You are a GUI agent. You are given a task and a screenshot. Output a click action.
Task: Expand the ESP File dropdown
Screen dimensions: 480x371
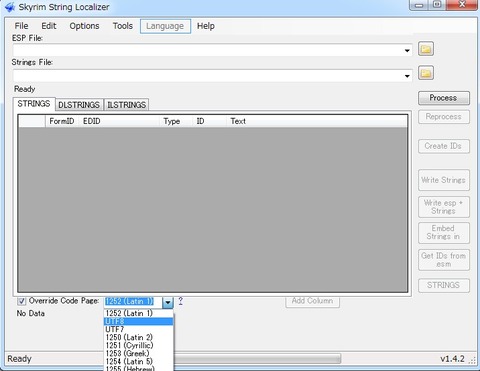407,51
